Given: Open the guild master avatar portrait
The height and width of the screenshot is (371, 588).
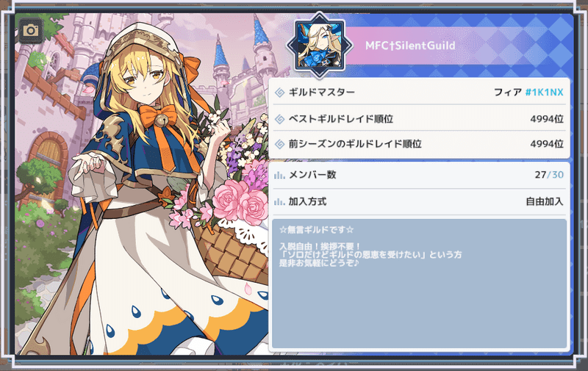Looking at the screenshot, I should click(319, 46).
